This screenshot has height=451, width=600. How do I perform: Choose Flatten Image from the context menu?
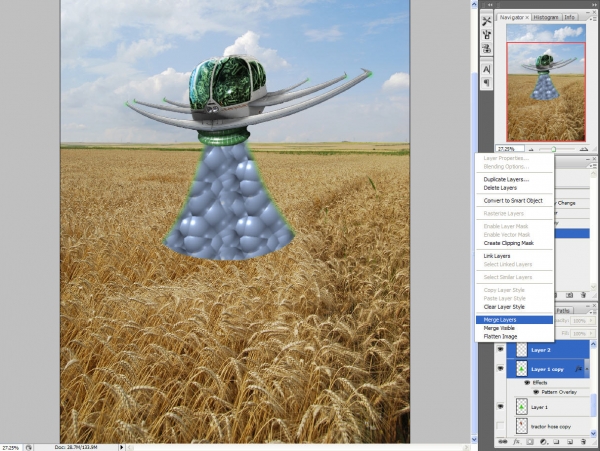(x=514, y=337)
